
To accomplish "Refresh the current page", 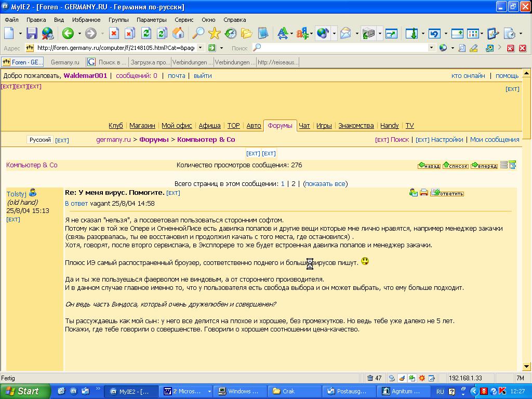I will [146, 33].
